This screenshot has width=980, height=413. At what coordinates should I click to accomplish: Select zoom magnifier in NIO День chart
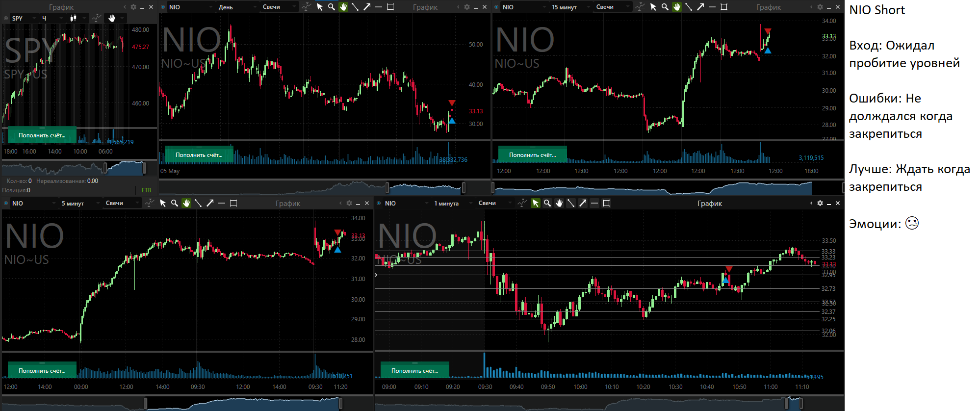332,7
